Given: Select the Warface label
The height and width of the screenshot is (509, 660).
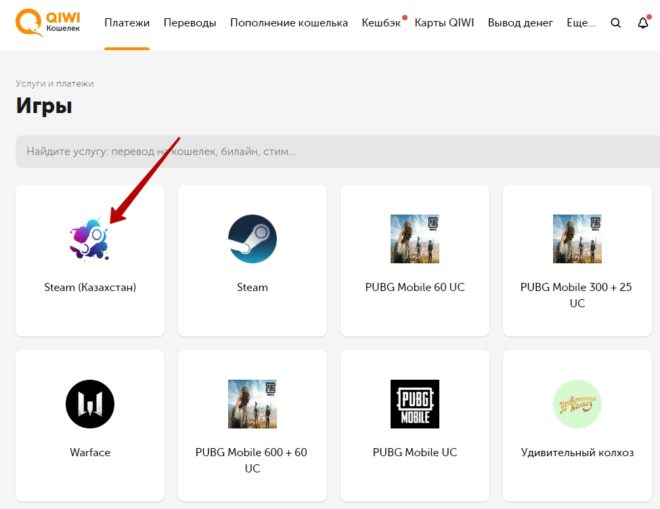Looking at the screenshot, I should [x=90, y=452].
